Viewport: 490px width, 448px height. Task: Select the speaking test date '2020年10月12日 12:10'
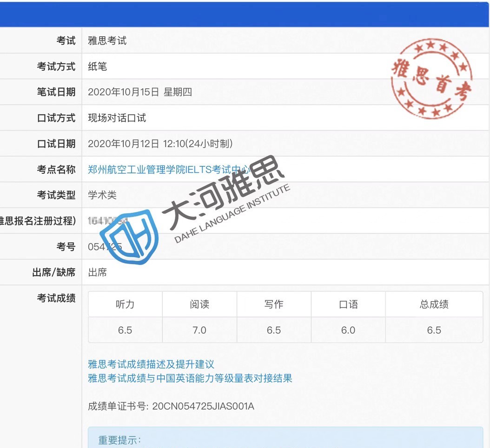(137, 144)
